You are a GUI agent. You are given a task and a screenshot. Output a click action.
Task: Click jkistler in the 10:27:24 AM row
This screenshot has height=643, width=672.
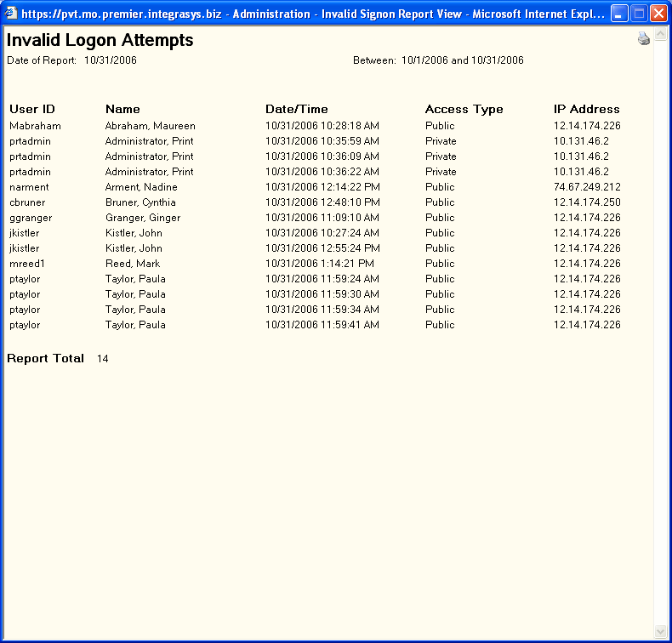tap(25, 233)
